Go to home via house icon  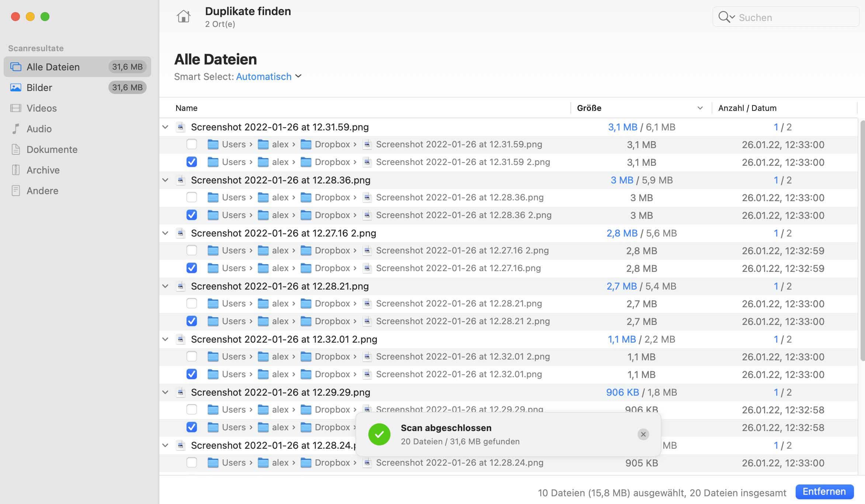[x=183, y=17]
